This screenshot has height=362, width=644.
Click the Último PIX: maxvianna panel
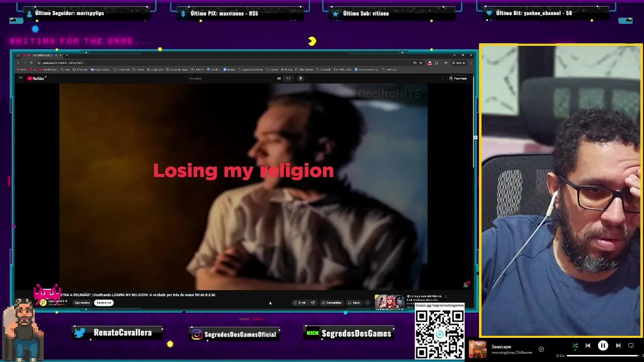tap(240, 14)
